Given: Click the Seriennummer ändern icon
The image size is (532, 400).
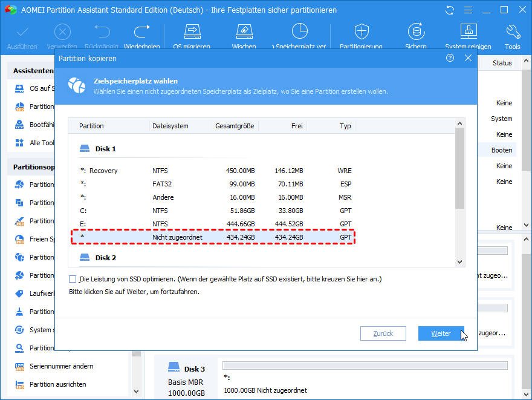Looking at the screenshot, I should coord(19,366).
